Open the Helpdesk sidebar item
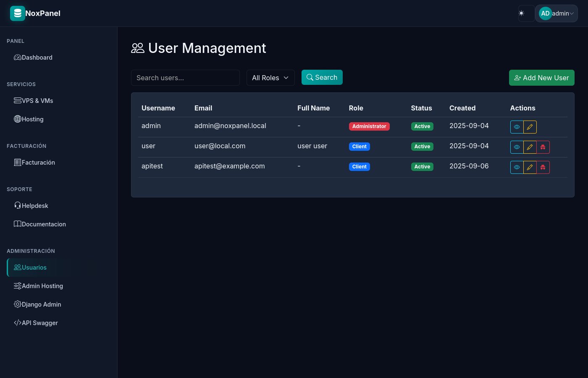This screenshot has width=588, height=378. pos(35,206)
